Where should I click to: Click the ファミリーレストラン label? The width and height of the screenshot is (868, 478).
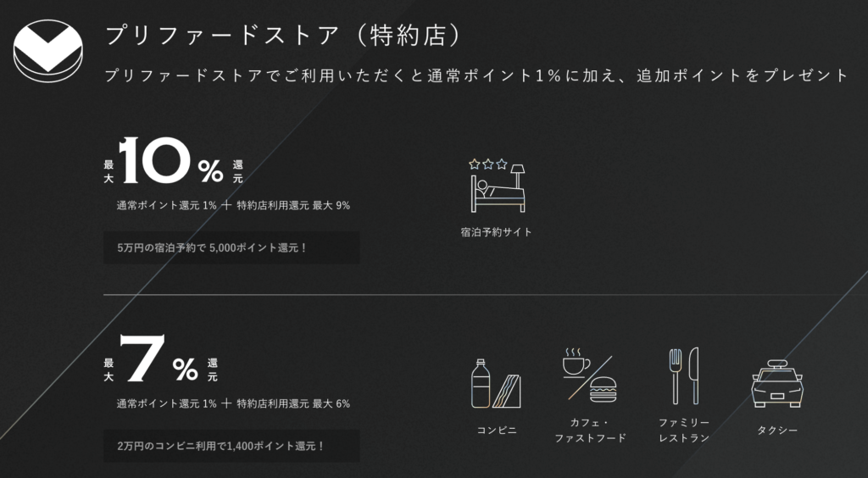[683, 430]
